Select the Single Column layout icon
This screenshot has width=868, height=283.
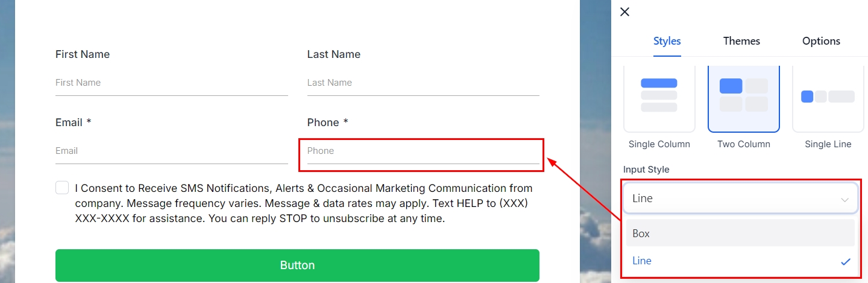(x=659, y=97)
